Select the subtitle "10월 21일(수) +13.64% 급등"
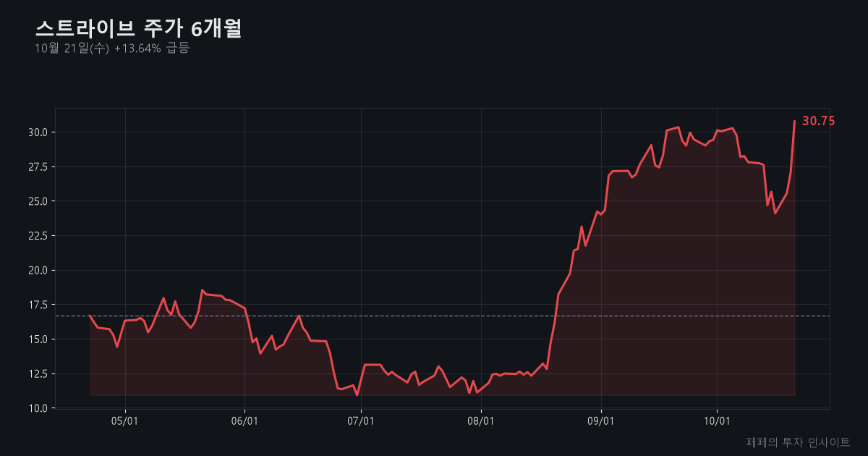 112,48
